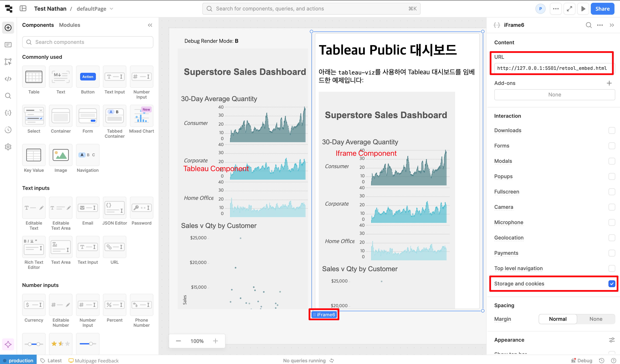620x364 pixels.
Task: Select the Key Value component icon
Action: coord(34,155)
